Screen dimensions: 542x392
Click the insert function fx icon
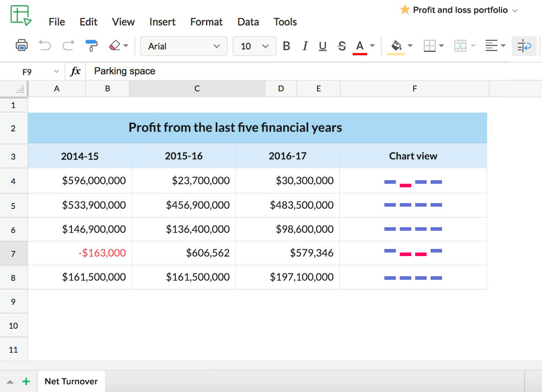[x=75, y=71]
